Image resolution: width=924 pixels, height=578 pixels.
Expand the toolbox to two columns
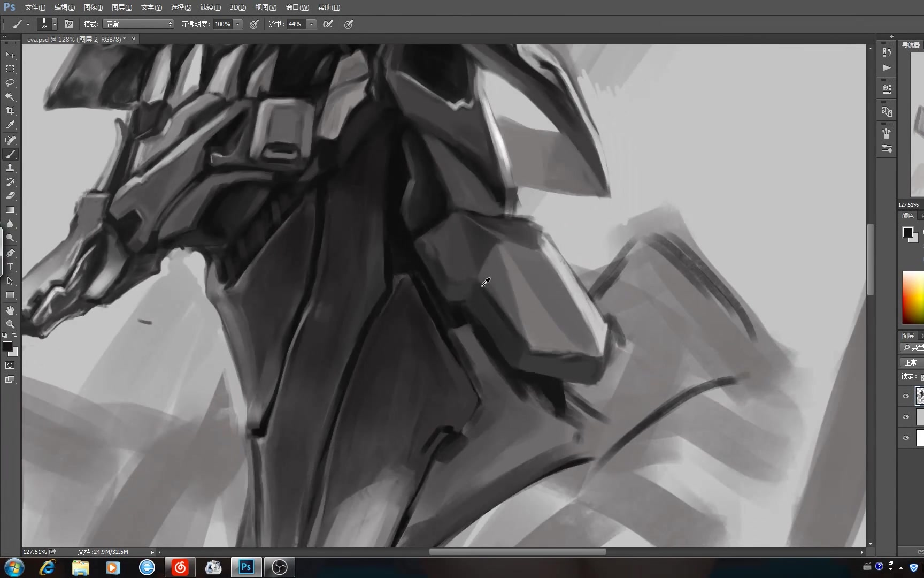(4, 37)
